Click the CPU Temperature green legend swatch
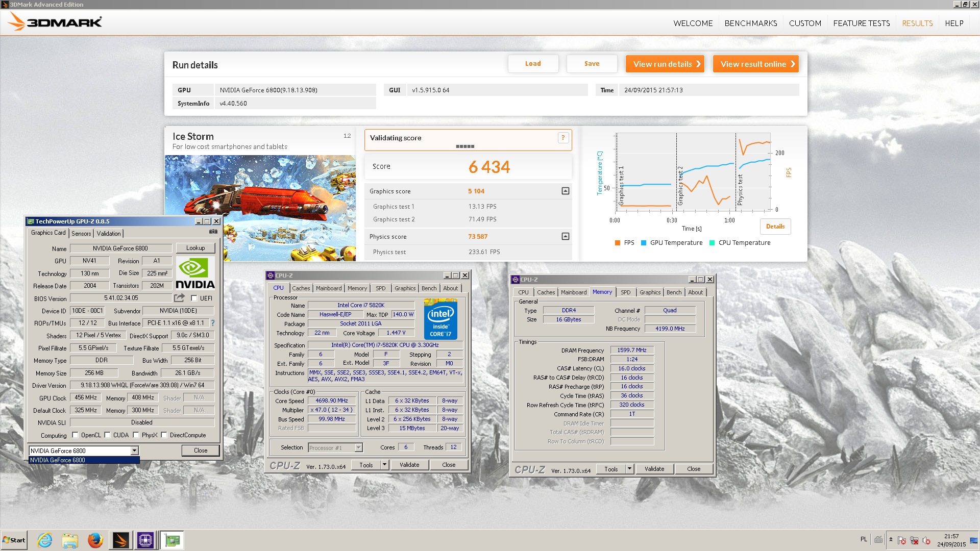Screen dimensions: 980x551 (712, 243)
